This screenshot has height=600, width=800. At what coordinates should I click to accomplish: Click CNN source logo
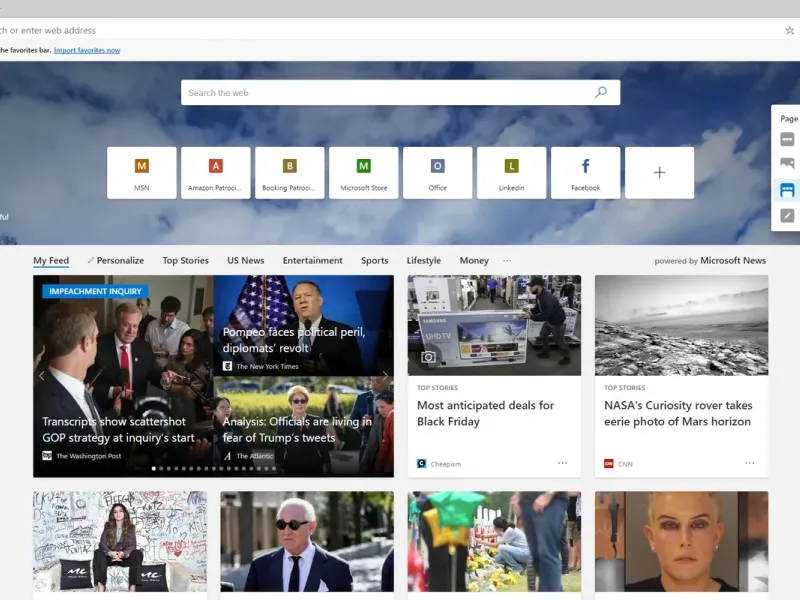[609, 463]
